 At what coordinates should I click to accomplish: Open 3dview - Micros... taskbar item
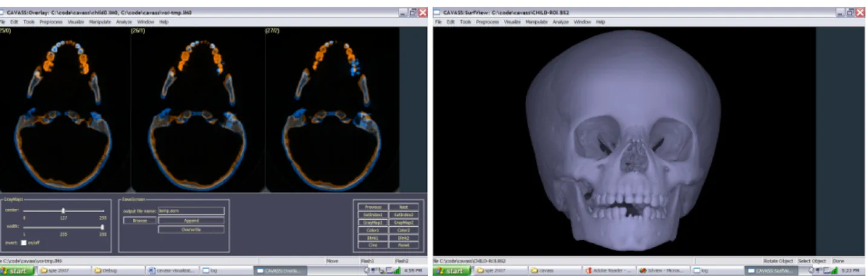pos(664,271)
